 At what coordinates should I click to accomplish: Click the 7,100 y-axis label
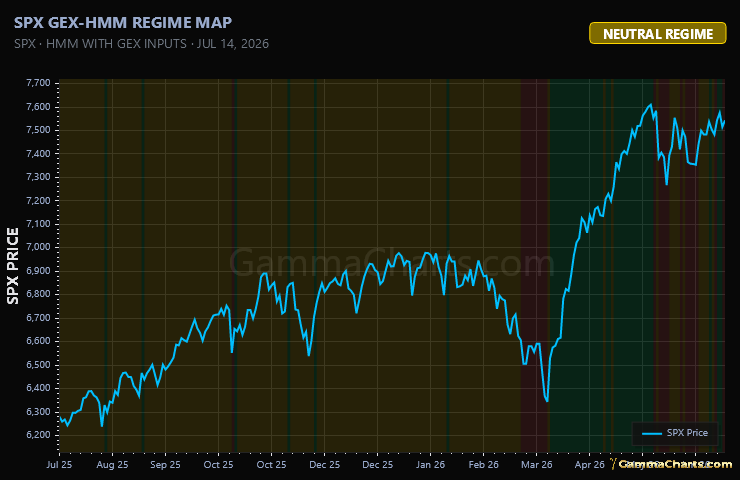[x=38, y=224]
